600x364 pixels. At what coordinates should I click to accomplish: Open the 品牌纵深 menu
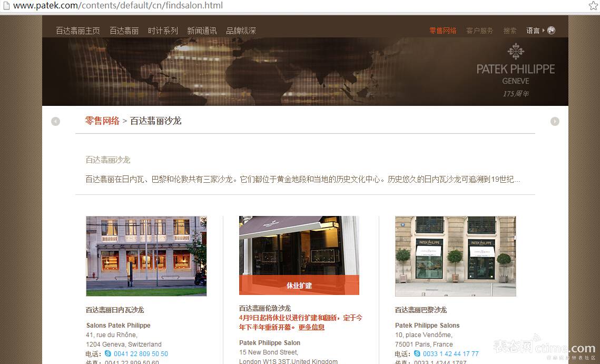[x=241, y=31]
